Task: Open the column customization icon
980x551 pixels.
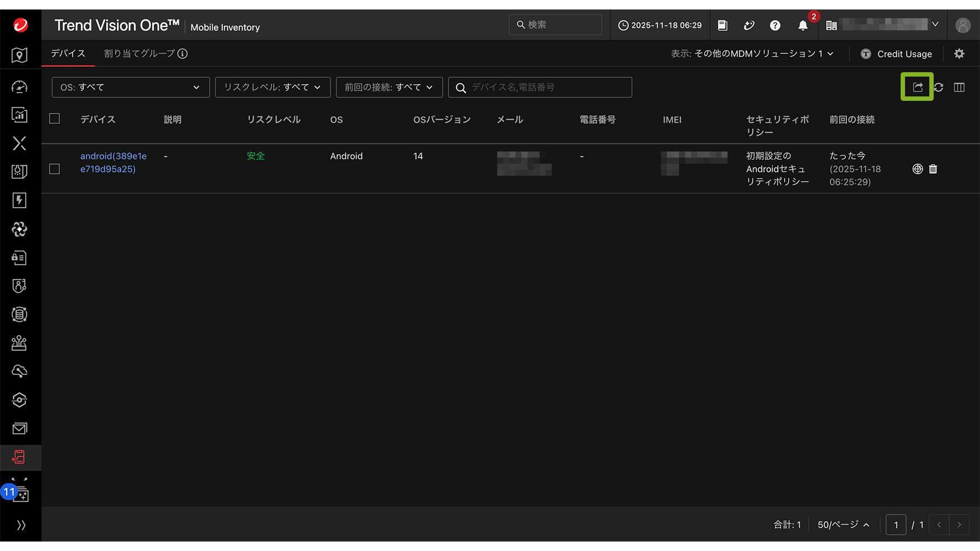Action: (x=959, y=87)
